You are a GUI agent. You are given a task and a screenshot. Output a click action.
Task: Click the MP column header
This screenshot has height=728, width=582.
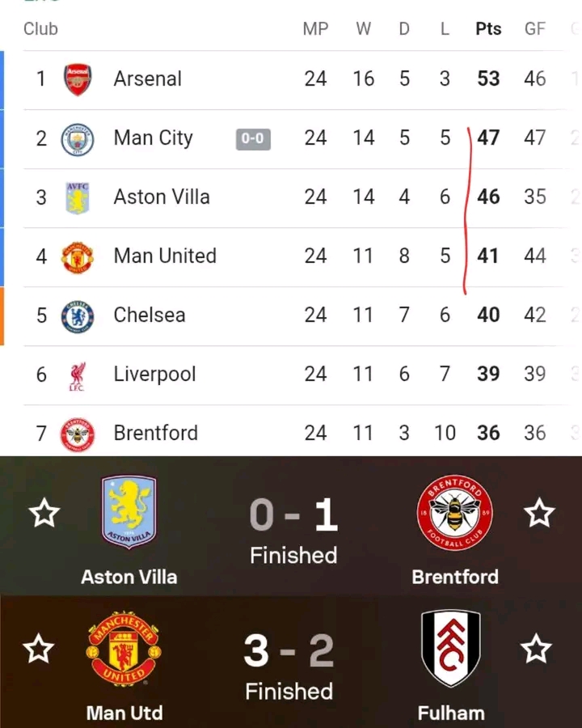[315, 29]
